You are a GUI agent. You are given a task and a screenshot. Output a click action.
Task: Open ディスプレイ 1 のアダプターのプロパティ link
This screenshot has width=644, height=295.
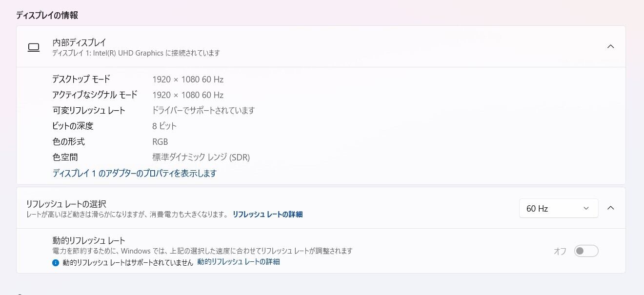pyautogui.click(x=134, y=173)
